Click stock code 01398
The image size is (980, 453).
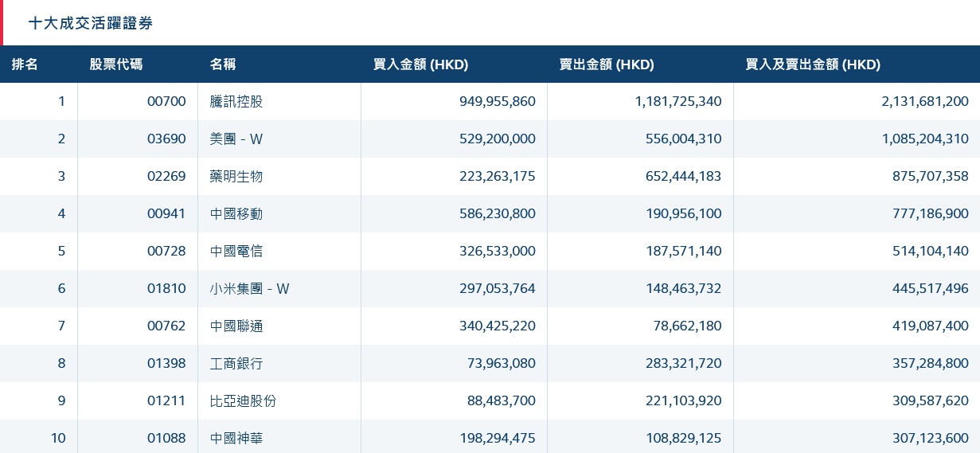[166, 363]
